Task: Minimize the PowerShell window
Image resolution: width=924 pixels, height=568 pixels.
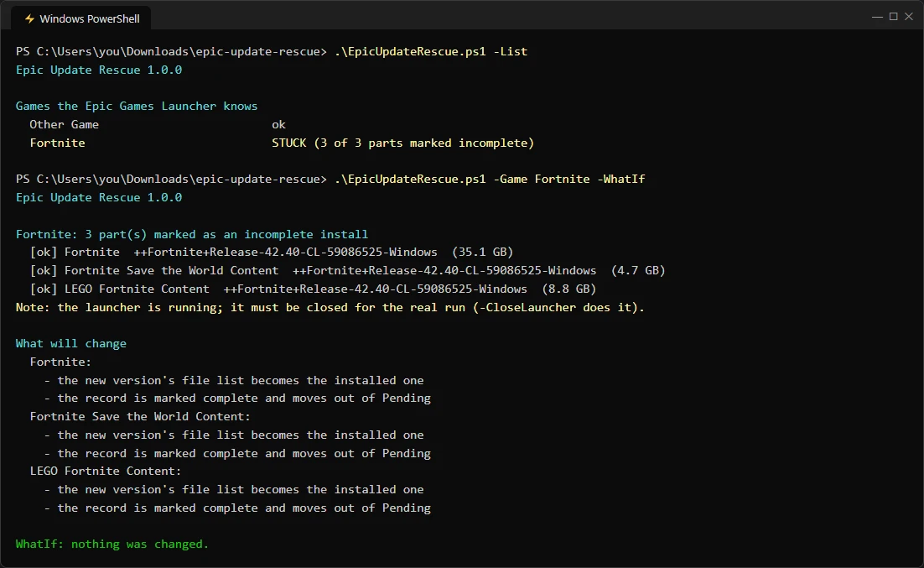Action: click(x=877, y=17)
